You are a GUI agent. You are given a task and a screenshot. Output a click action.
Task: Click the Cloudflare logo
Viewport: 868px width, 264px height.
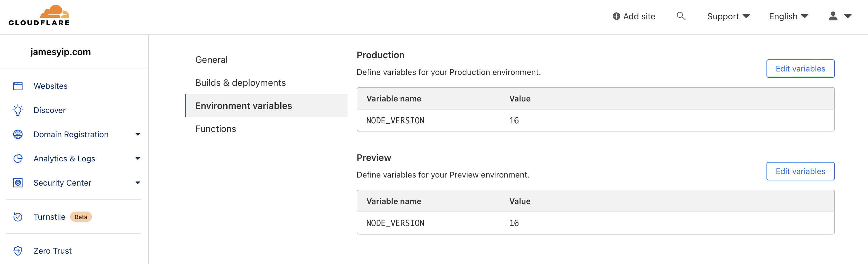(39, 16)
